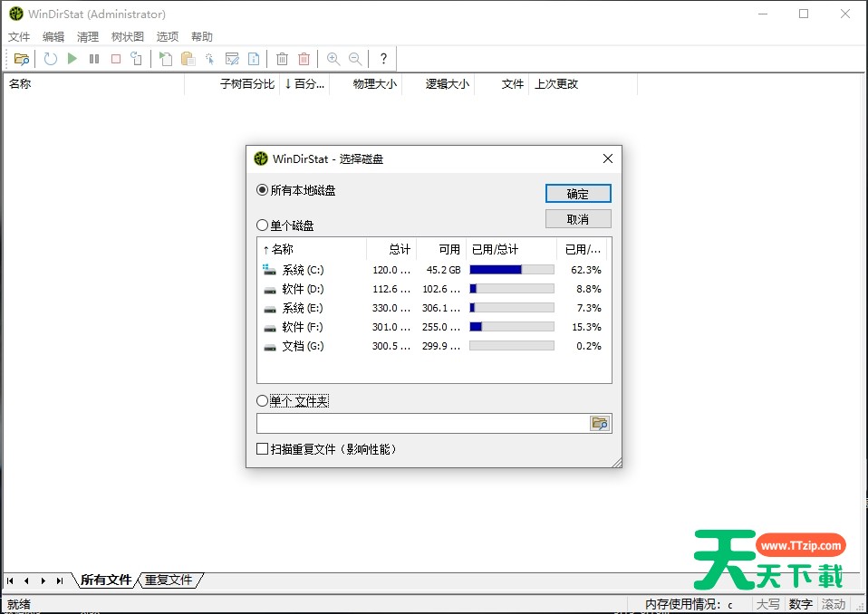Click the refresh selected item icon
The width and height of the screenshot is (868, 614).
click(136, 59)
